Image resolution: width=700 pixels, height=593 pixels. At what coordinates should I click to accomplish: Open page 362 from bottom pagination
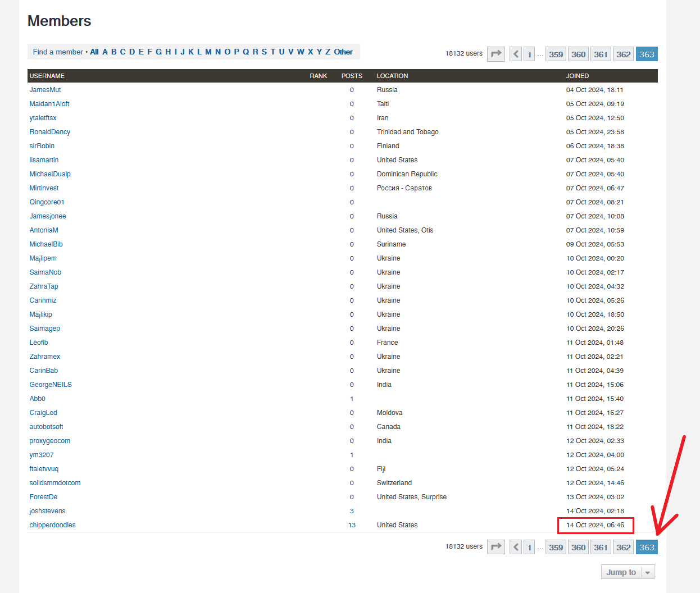pyautogui.click(x=623, y=546)
